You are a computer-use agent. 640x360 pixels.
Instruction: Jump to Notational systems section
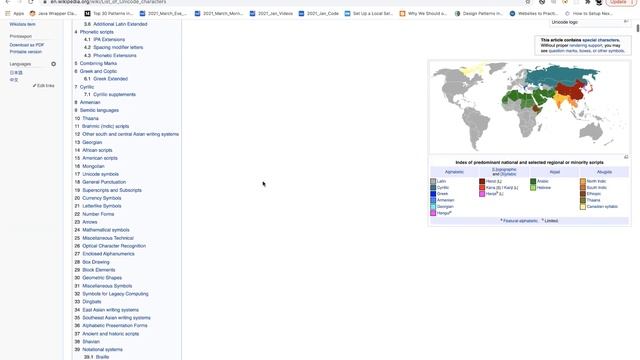pyautogui.click(x=102, y=349)
